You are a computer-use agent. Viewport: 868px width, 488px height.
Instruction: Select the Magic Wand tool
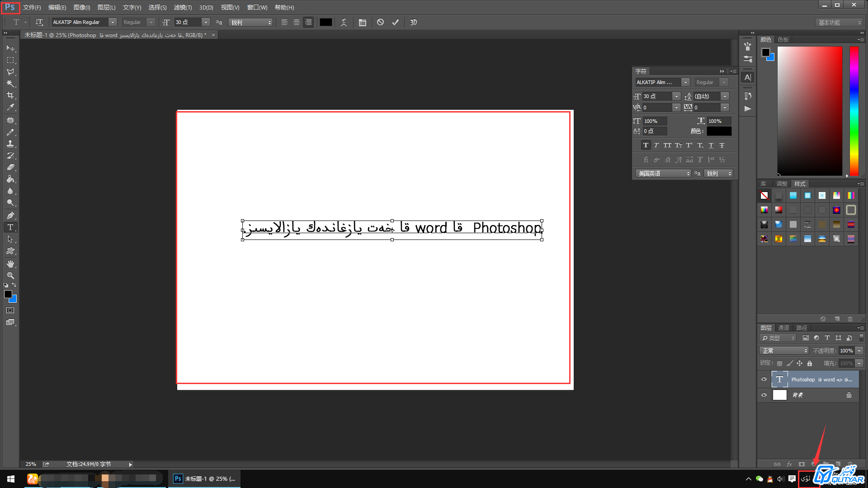[10, 84]
